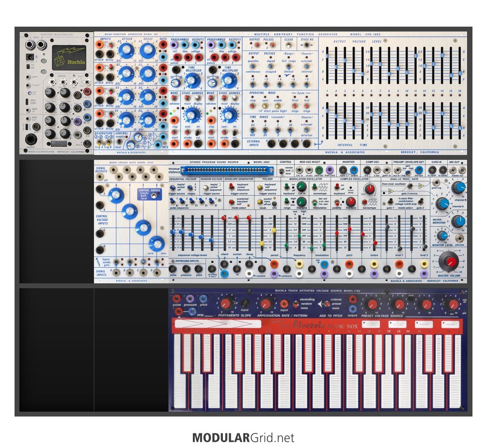Toggle the Model 281 control remote/local switch

(119, 142)
